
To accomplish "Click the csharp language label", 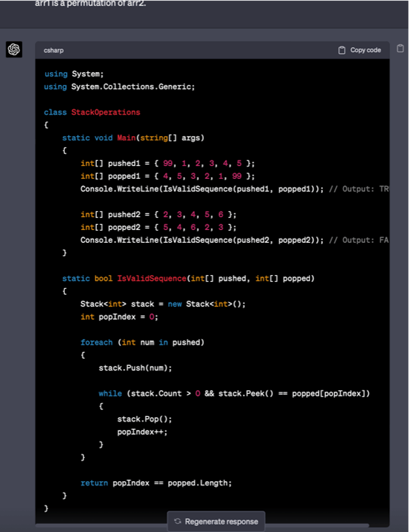I will point(53,50).
